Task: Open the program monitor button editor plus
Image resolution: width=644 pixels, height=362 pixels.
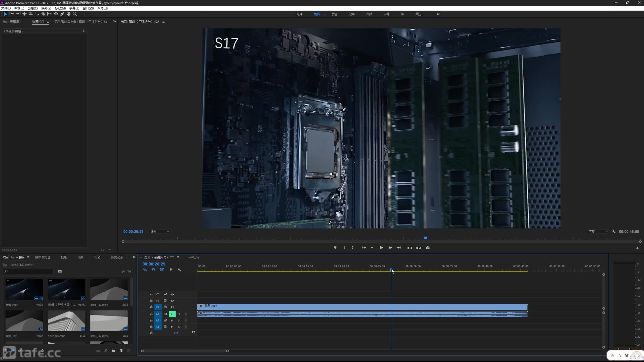Action: tap(637, 248)
